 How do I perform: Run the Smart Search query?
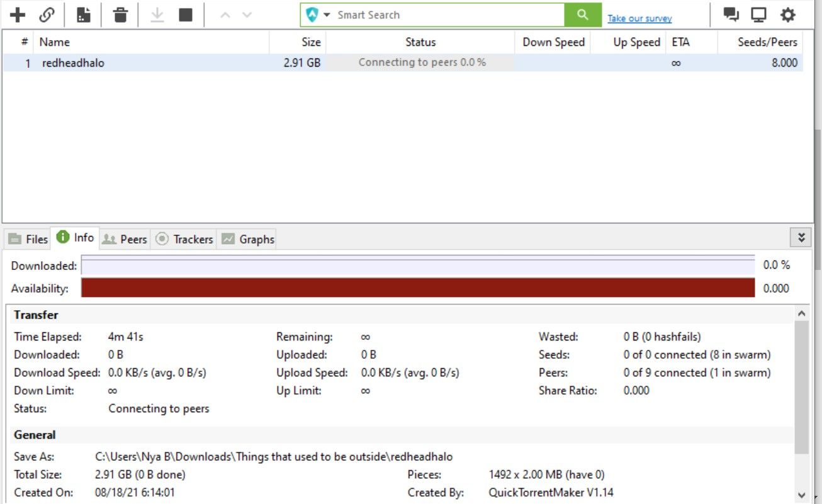click(x=582, y=14)
